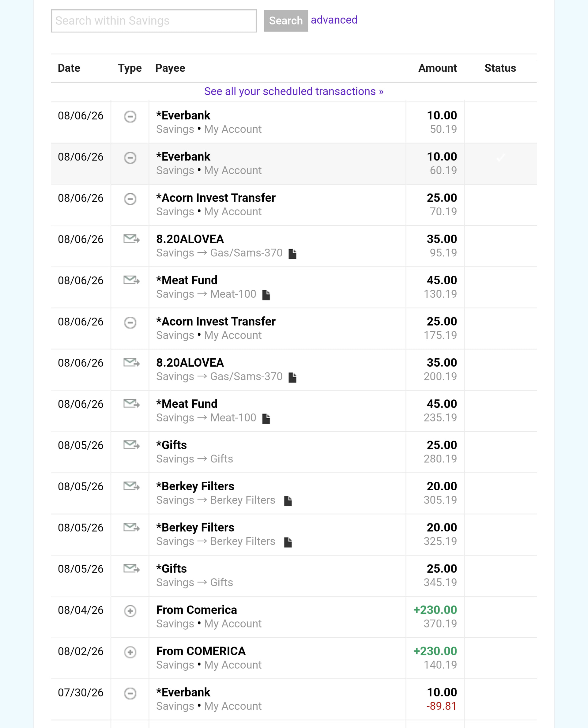Open Meat Fund transaction with balance 235.19
Screen dimensions: 588x728
(x=187, y=404)
